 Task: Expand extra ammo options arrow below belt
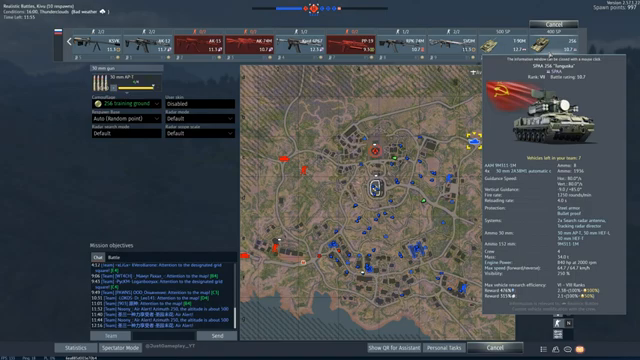pos(127,93)
